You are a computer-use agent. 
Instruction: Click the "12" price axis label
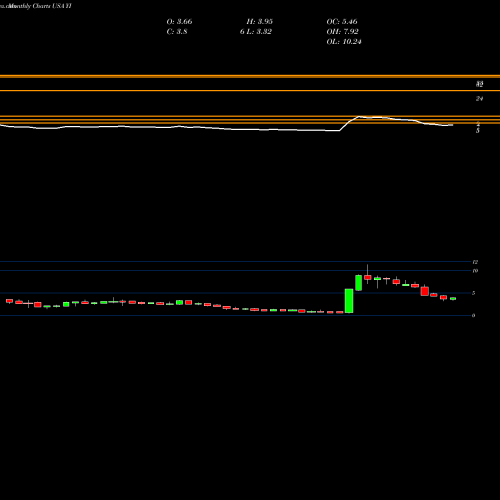(x=475, y=262)
